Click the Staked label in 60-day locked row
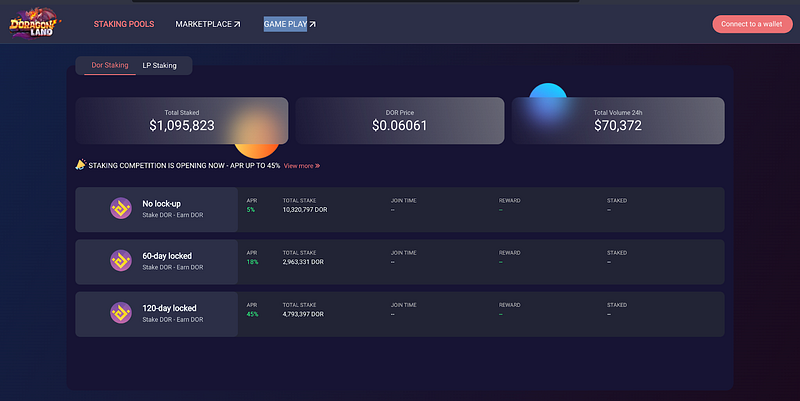This screenshot has height=401, width=800. (617, 253)
